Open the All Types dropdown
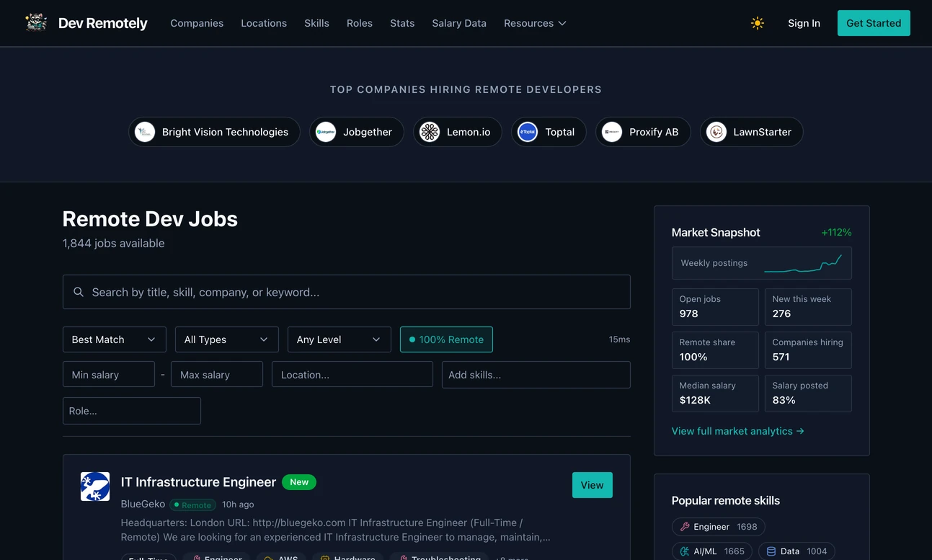This screenshot has height=560, width=932. pyautogui.click(x=227, y=339)
